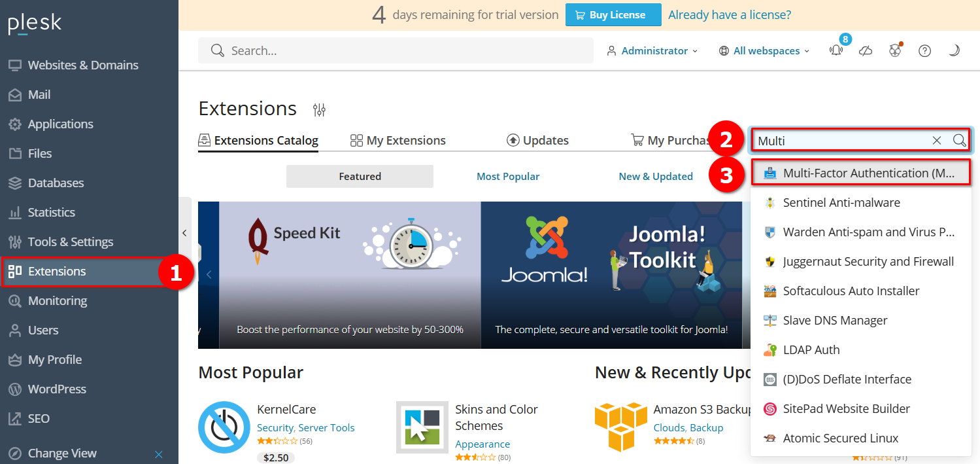
Task: Open Monitoring section
Action: click(57, 300)
